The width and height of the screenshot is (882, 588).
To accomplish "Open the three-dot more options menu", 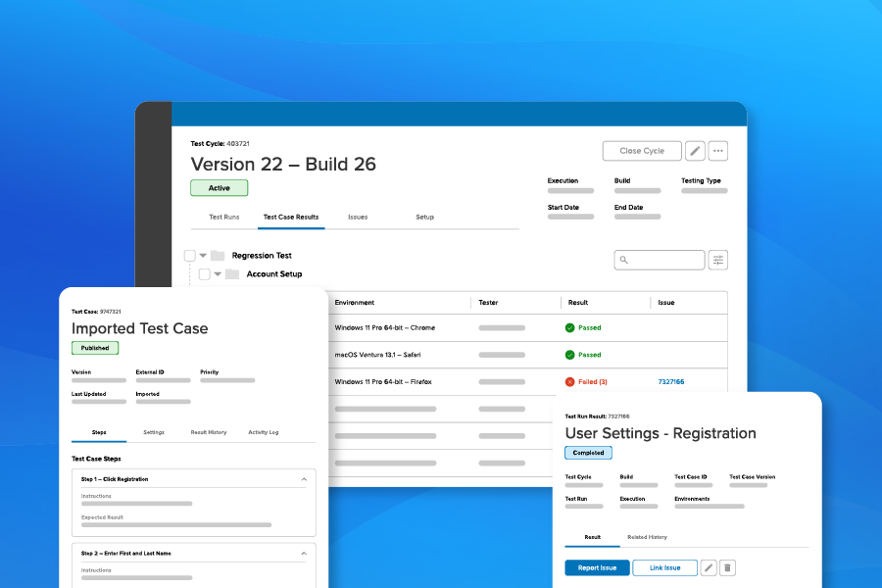I will point(717,151).
